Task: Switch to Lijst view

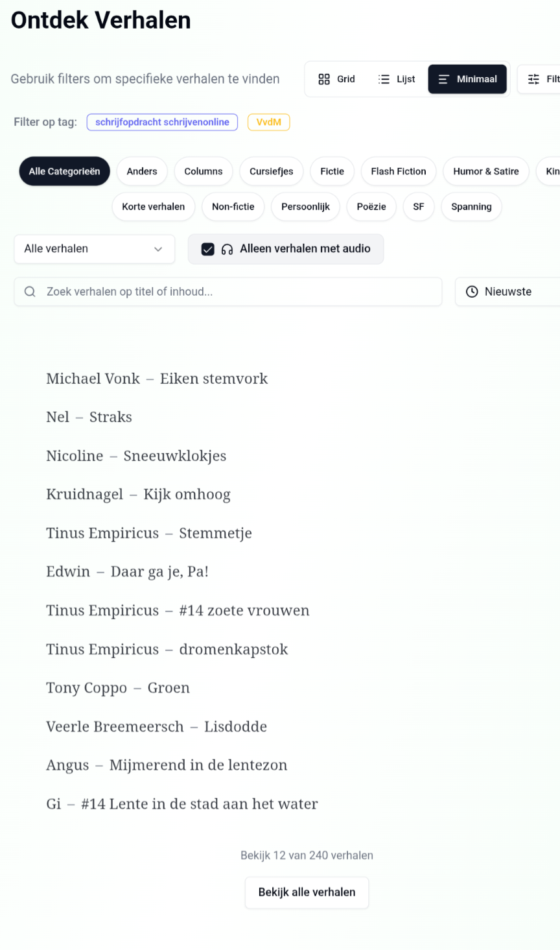Action: click(397, 79)
